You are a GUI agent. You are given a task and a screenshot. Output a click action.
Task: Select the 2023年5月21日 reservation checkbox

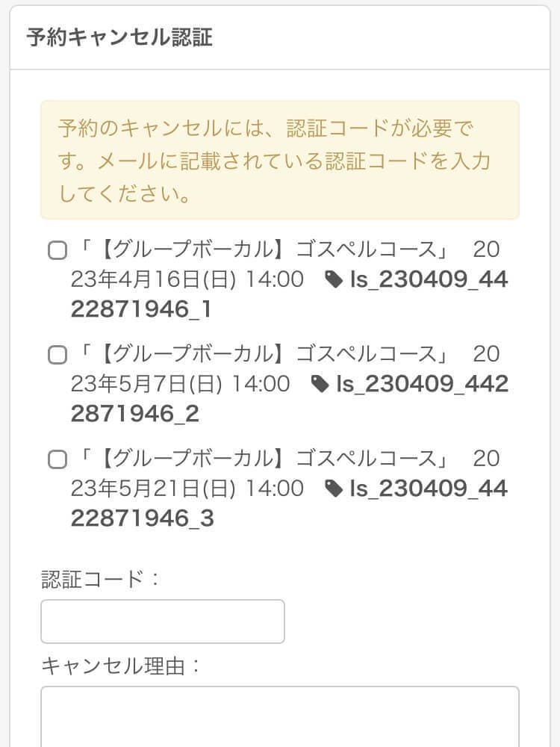(57, 460)
